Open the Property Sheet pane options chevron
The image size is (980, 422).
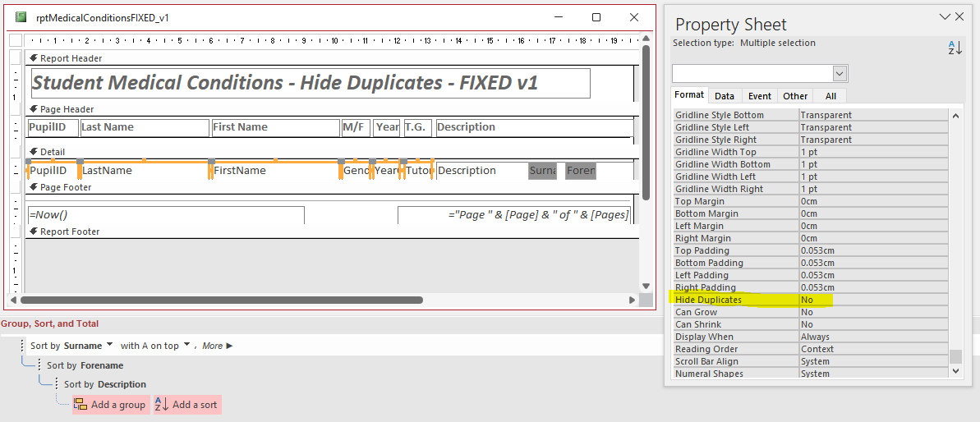coord(945,17)
